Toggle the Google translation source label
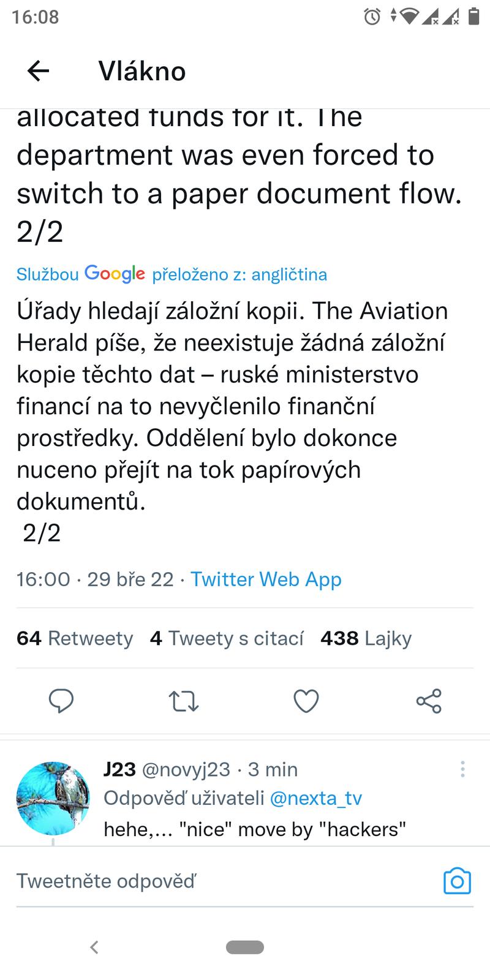 pos(171,274)
